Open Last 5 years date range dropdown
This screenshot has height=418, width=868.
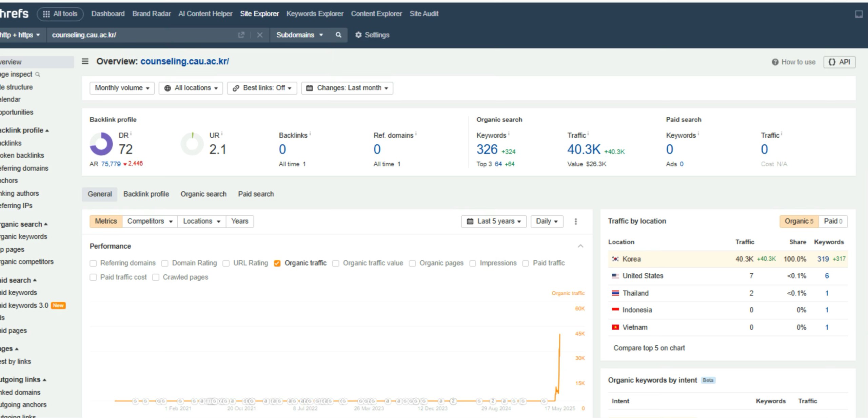click(493, 221)
